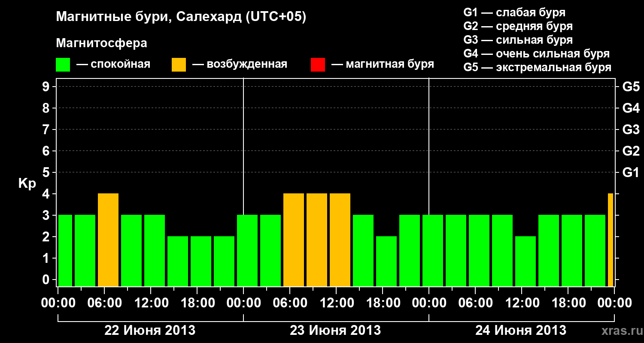This screenshot has height=343, width=644.
Task: Click the green bar starting 06:00 on 24 June
Action: 479,251
